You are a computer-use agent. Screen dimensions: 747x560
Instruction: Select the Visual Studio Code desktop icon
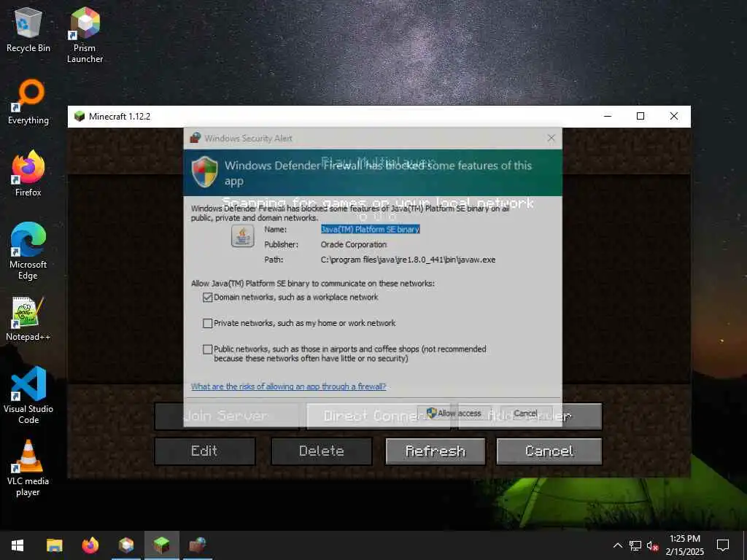click(x=28, y=395)
